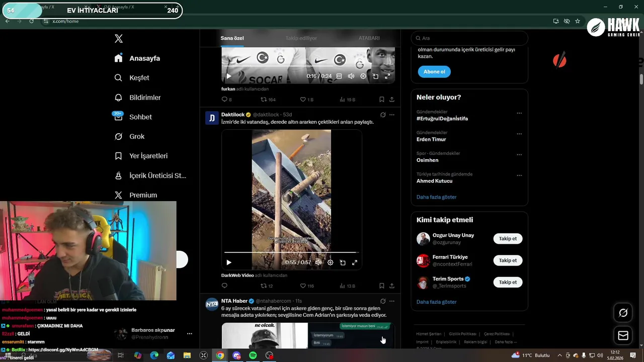Follow Terim Sports account
The height and width of the screenshot is (362, 644).
point(508,282)
